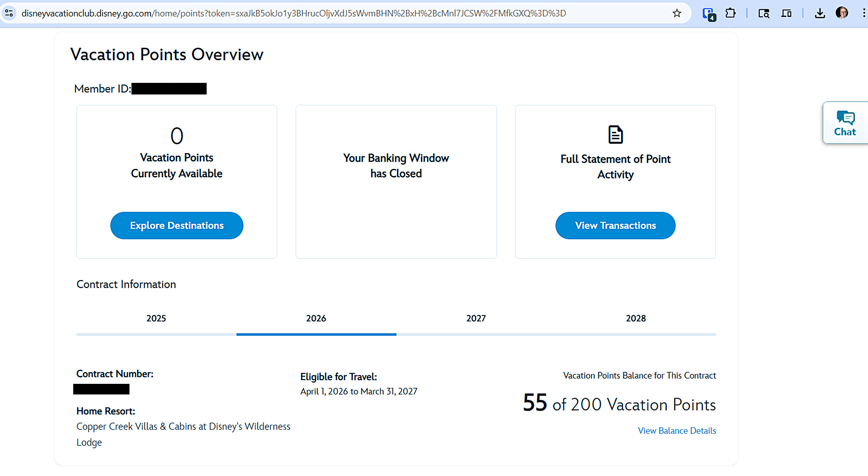Click the Contract Information heading
The width and height of the screenshot is (868, 476).
[x=126, y=284]
